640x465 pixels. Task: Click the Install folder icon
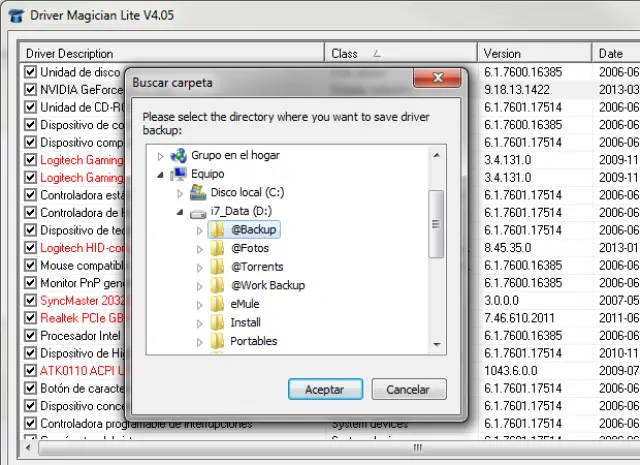[216, 323]
